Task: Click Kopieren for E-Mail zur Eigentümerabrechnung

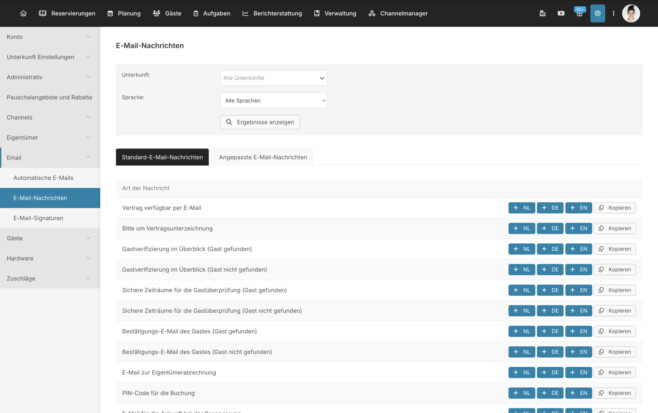Action: (615, 372)
